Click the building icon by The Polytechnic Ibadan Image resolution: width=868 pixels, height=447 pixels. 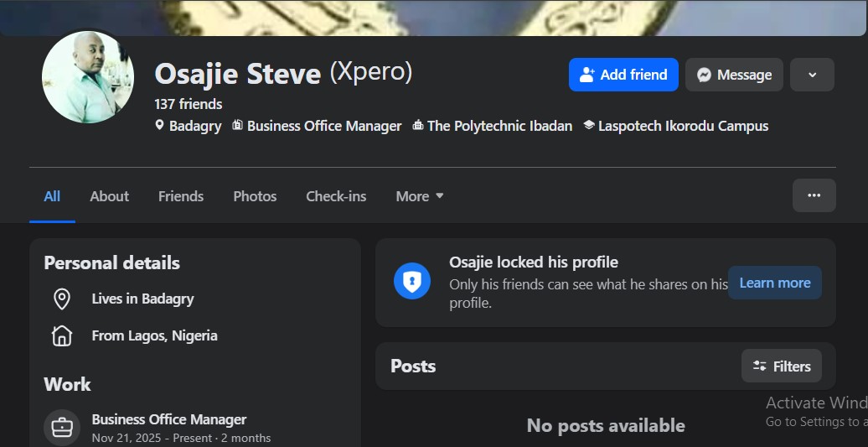point(418,126)
